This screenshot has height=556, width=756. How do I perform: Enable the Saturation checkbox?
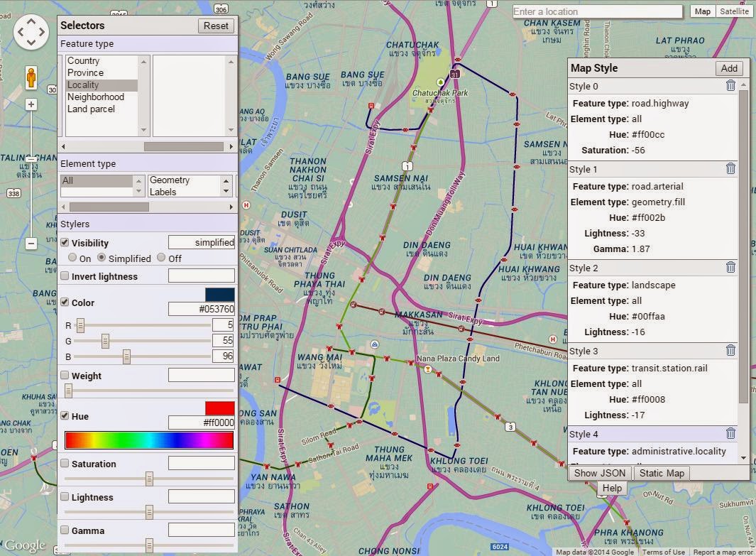tap(65, 463)
